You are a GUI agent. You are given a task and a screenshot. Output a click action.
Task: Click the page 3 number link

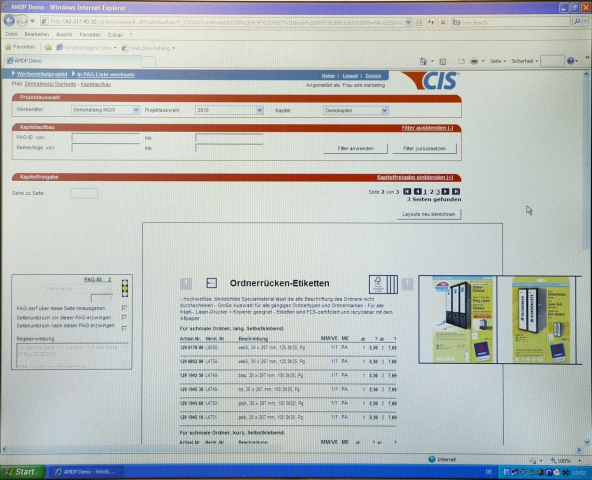click(x=438, y=192)
